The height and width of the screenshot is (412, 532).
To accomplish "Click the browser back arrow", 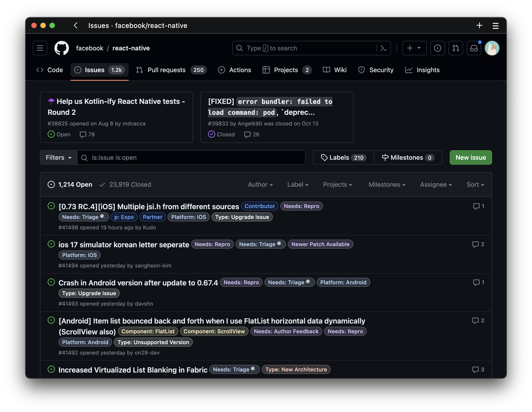I will pyautogui.click(x=76, y=25).
